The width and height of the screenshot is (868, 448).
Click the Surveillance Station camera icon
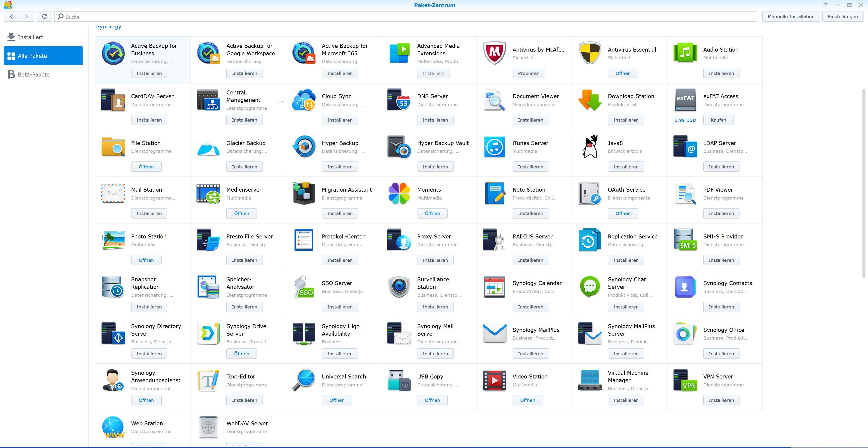click(x=399, y=287)
